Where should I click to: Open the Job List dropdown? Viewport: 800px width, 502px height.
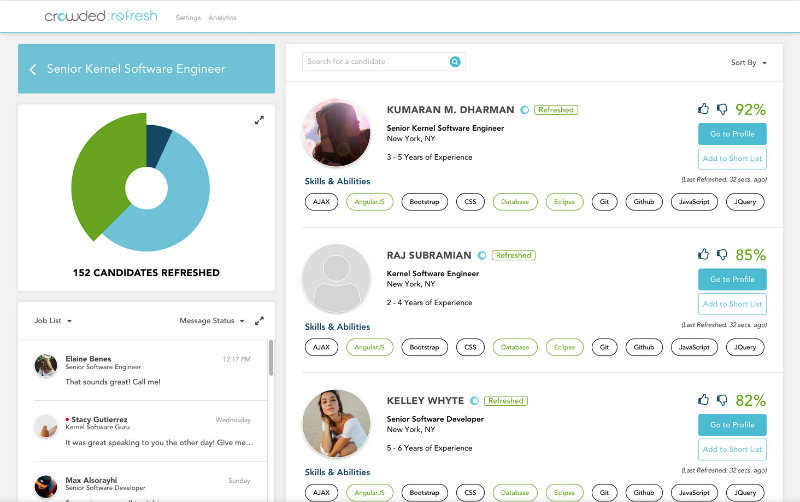pos(53,321)
